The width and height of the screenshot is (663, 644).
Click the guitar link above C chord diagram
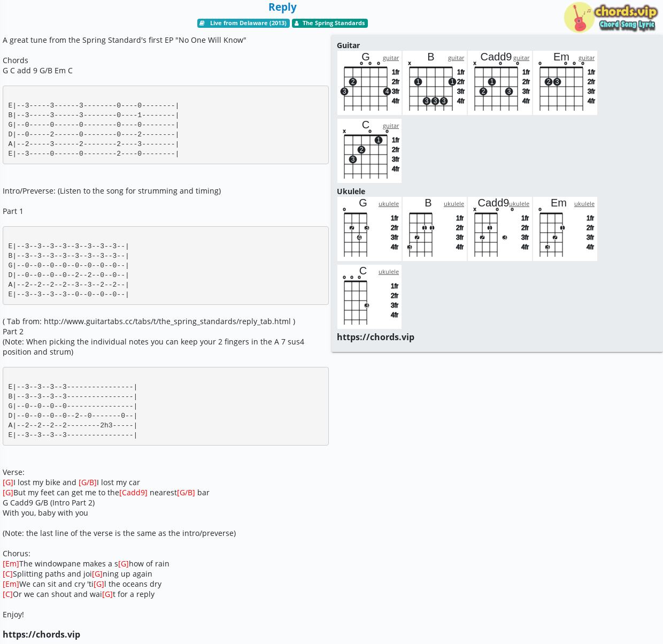tap(391, 126)
